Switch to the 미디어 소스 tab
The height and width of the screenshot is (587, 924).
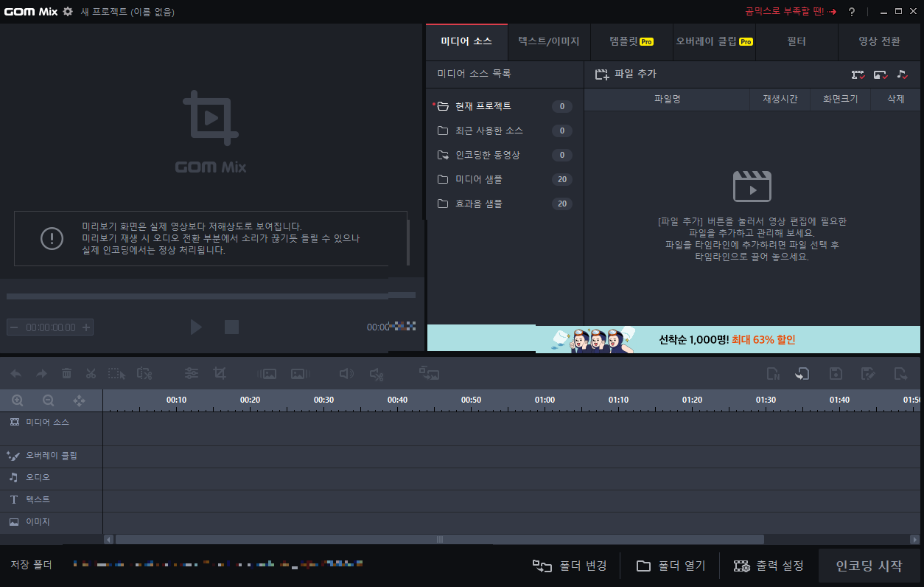pyautogui.click(x=466, y=42)
